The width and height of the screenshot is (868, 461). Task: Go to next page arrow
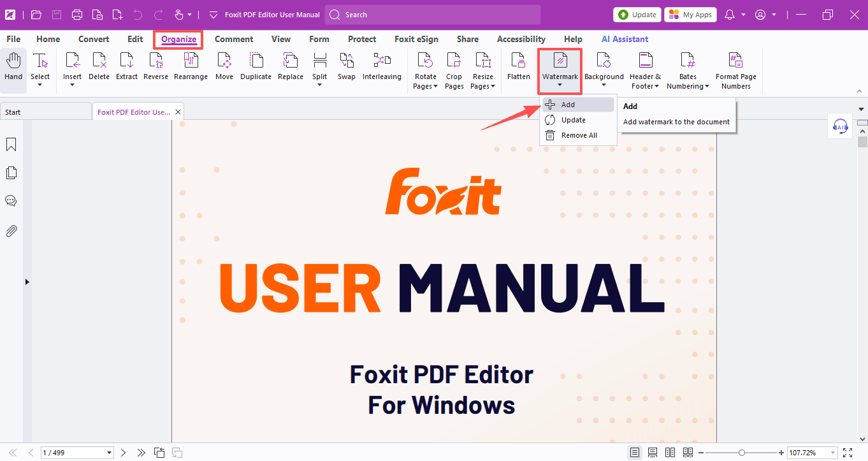pos(124,453)
